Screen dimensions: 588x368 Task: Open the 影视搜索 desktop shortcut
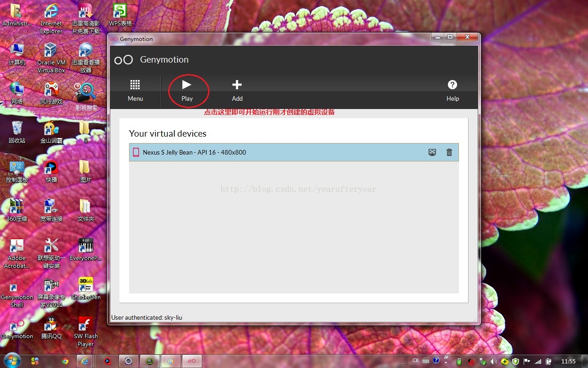[86, 97]
